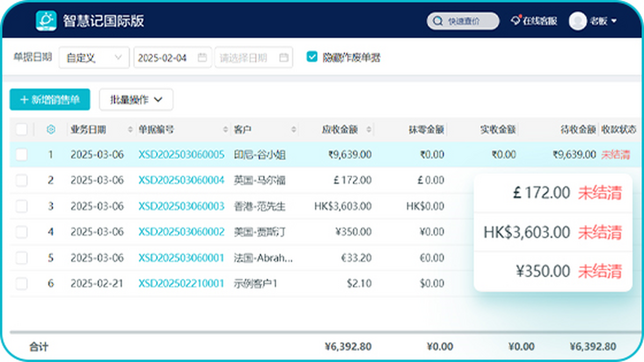
Task: Toggle the 隐藏作废单据 checkbox
Action: pos(312,57)
